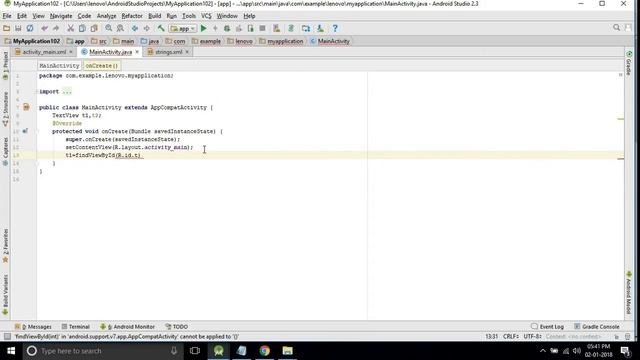This screenshot has width=640, height=360.
Task: Open the Gradle side panel
Action: point(629,63)
